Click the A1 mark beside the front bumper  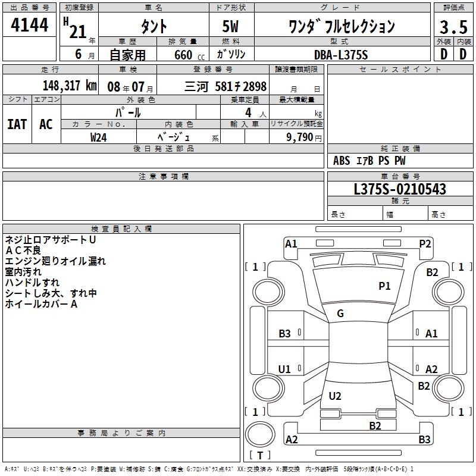pos(291,244)
